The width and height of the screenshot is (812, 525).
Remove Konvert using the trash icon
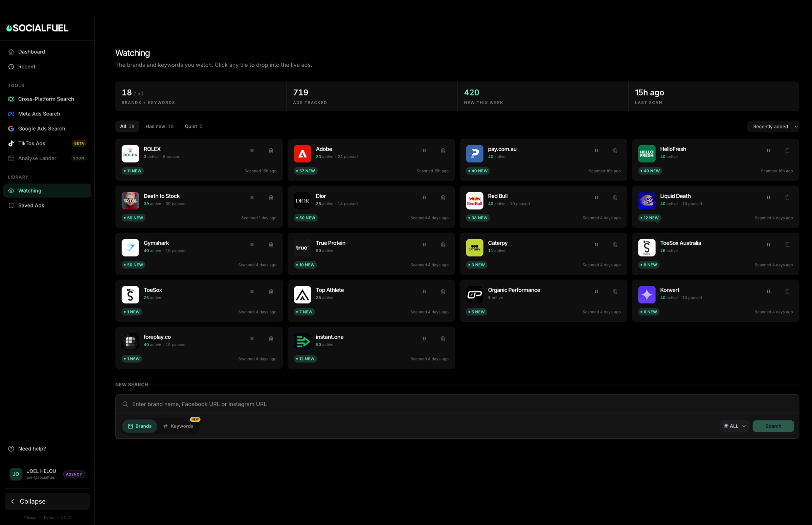tap(787, 292)
